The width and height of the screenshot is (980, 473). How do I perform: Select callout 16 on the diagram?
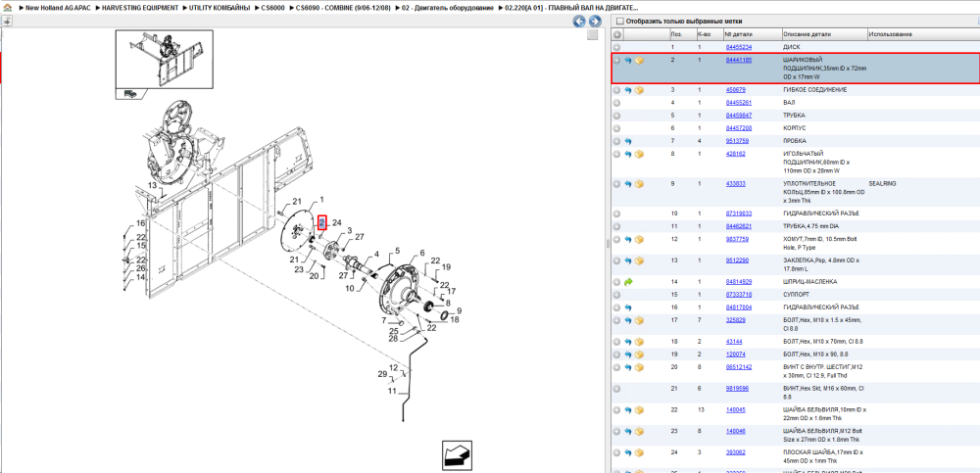click(x=140, y=223)
